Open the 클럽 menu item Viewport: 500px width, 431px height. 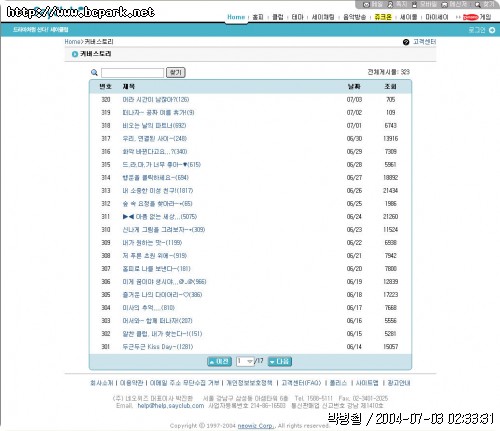[278, 17]
